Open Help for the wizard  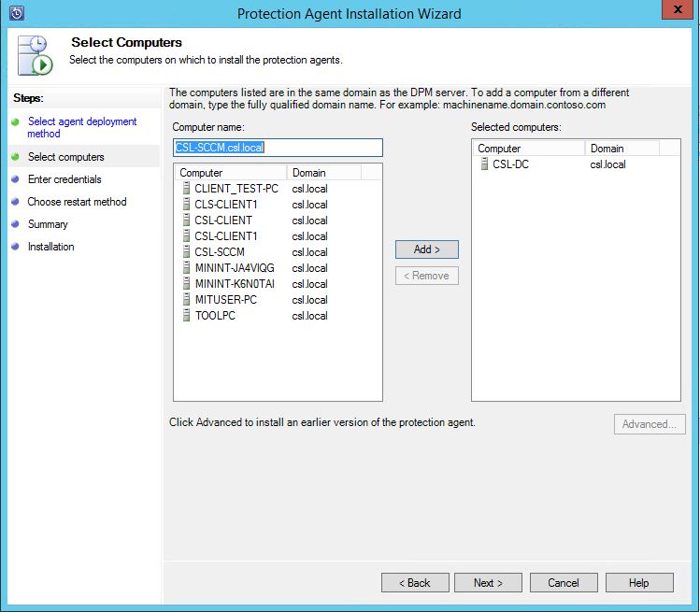pos(639,582)
